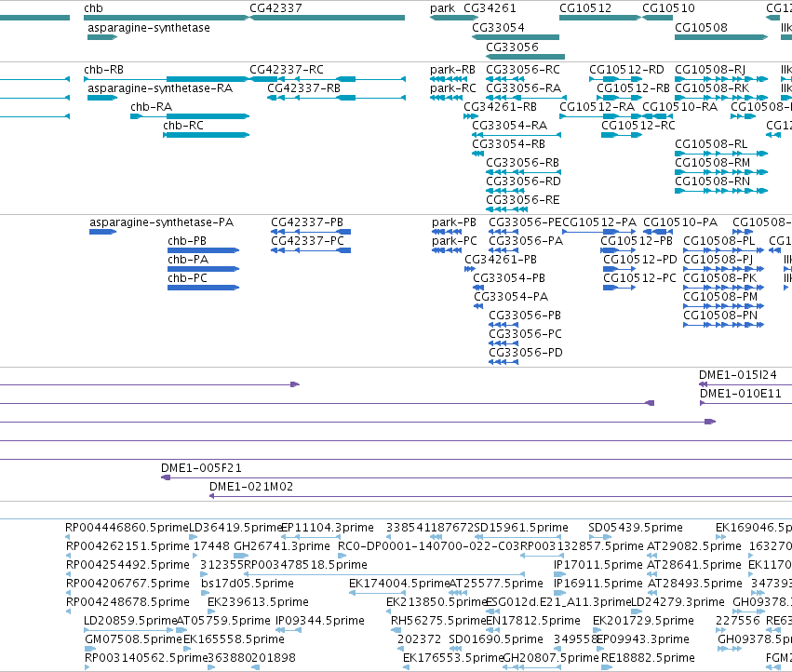Click BAC clone DME1-005F21
Viewport: 792px width, 672px height.
(202, 468)
